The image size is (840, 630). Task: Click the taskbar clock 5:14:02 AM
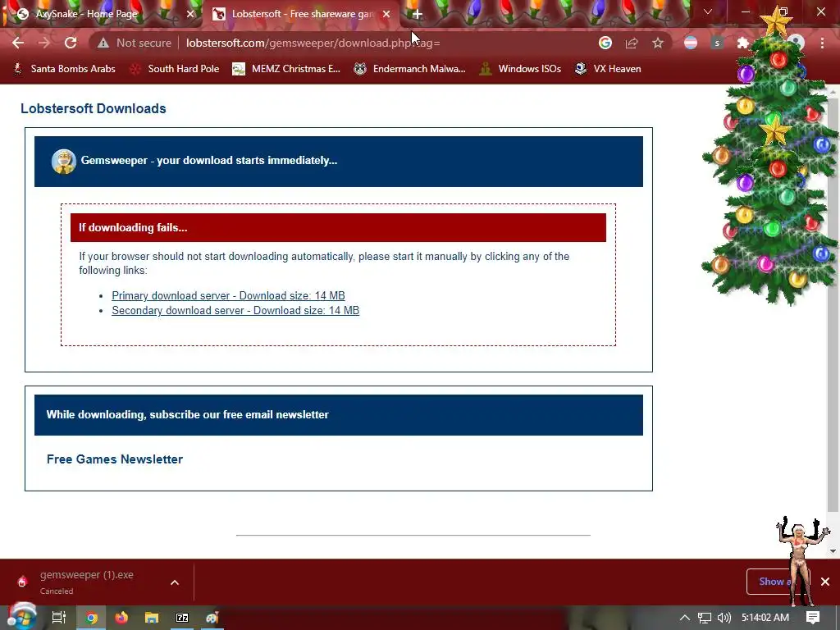(x=765, y=618)
